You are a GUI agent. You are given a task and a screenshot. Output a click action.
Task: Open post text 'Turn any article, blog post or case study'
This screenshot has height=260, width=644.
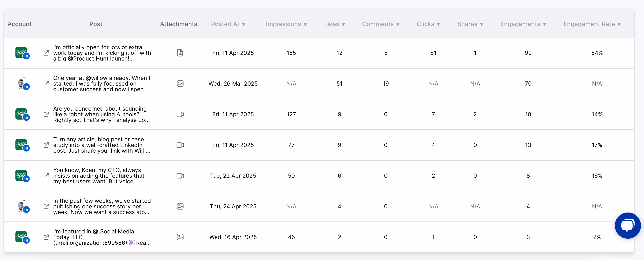point(102,145)
